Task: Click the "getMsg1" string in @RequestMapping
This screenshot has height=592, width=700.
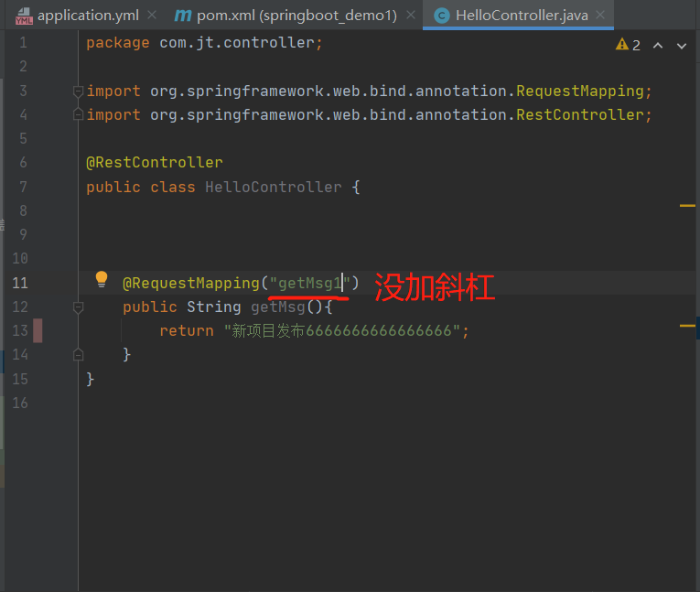Action: tap(311, 283)
